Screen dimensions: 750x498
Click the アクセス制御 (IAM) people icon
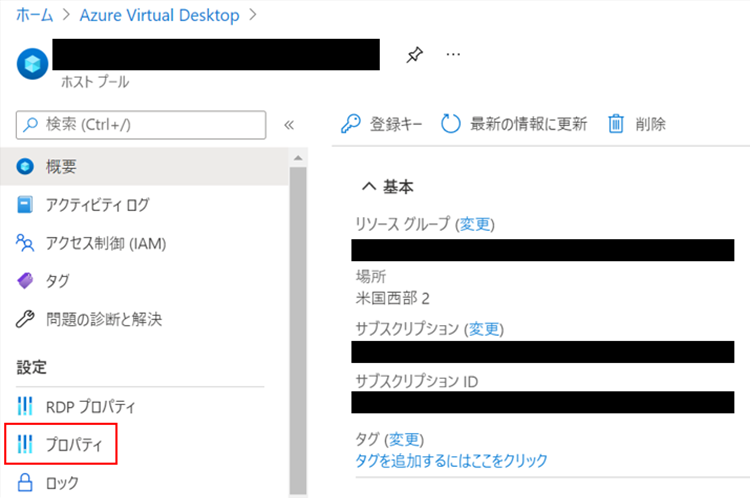[26, 243]
